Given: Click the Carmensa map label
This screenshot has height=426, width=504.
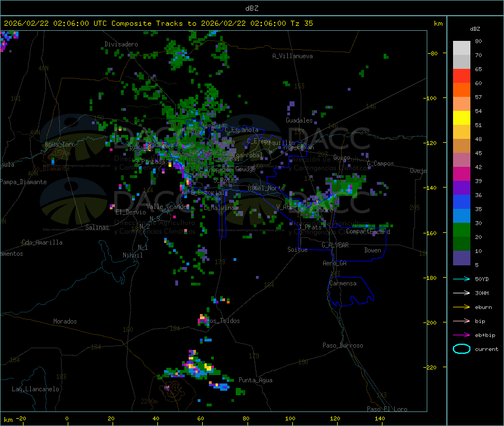Looking at the screenshot, I should [343, 284].
